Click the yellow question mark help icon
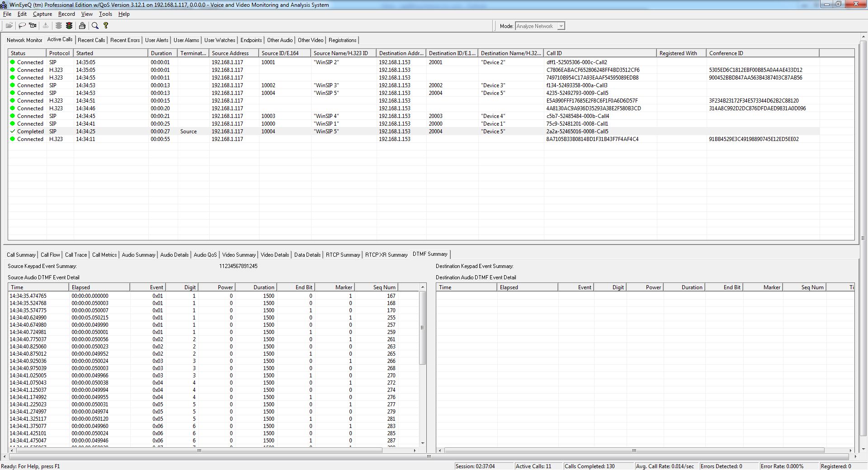Screen dimensions: 868x470 (x=106, y=26)
